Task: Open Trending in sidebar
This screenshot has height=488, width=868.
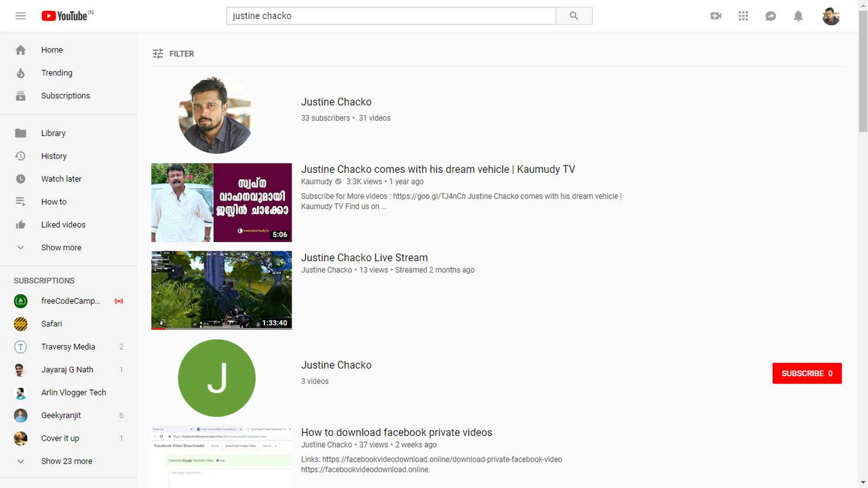Action: (56, 73)
